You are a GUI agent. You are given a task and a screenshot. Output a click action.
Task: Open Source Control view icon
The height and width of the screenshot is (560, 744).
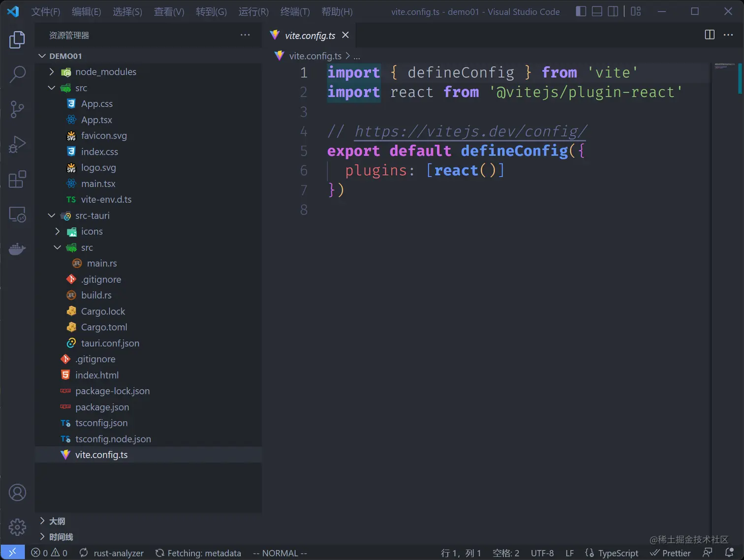pyautogui.click(x=17, y=109)
